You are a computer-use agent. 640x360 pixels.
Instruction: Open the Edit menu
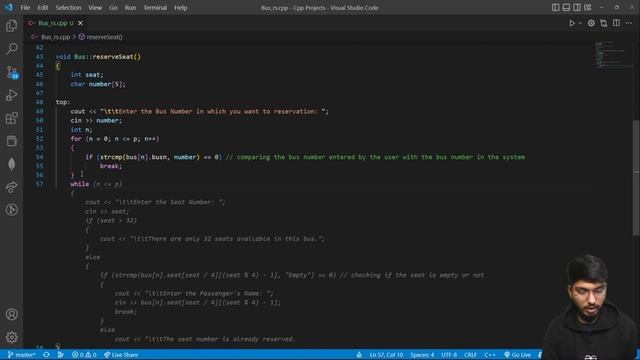(x=43, y=8)
